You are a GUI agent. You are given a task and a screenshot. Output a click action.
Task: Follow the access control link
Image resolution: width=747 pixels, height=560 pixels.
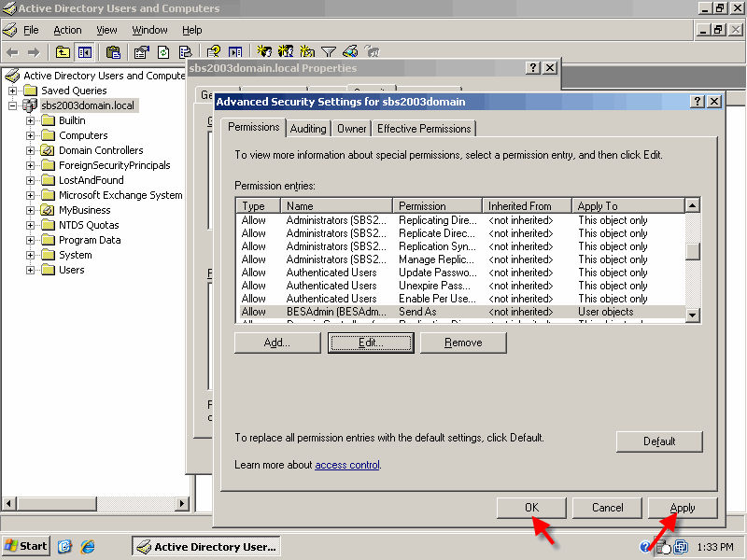click(x=347, y=465)
